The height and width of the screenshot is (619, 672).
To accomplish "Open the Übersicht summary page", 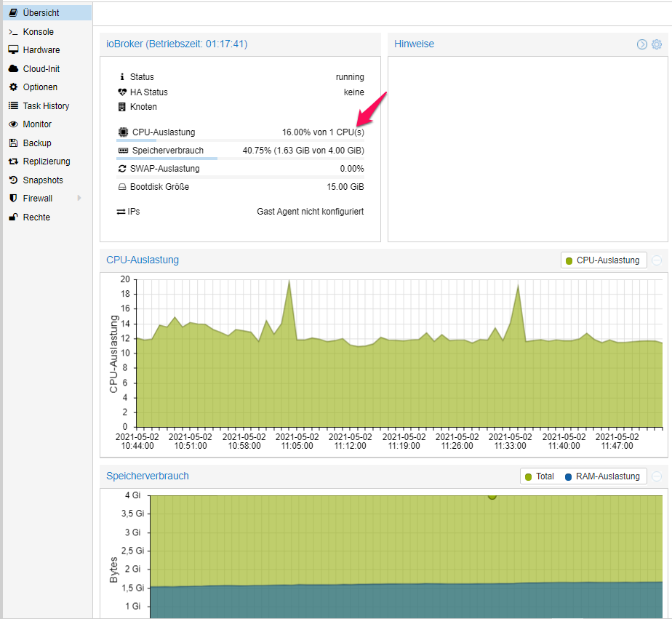I will point(47,13).
